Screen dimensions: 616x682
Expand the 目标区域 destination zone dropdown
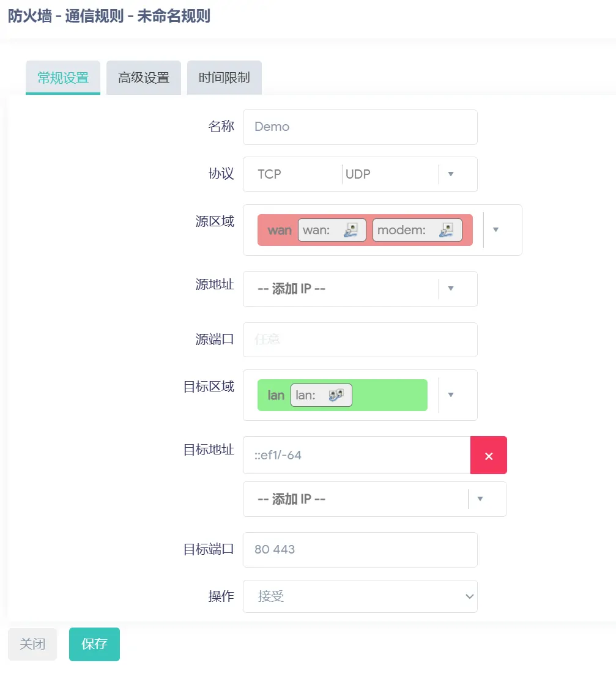[451, 395]
